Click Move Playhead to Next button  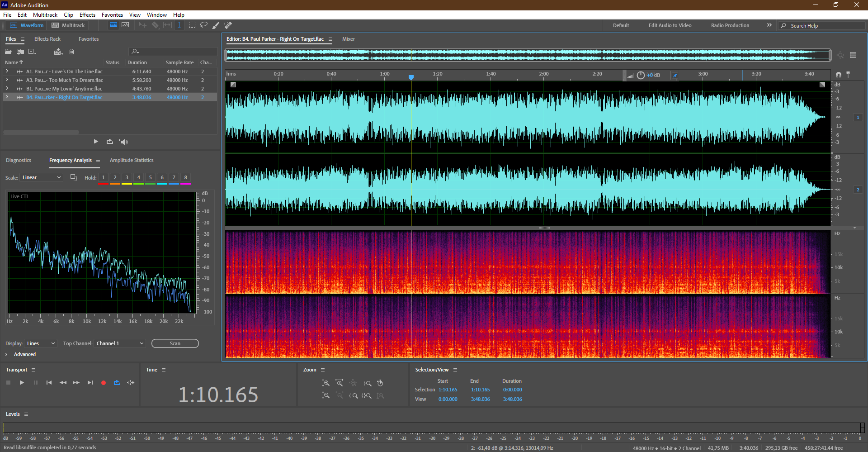(90, 383)
